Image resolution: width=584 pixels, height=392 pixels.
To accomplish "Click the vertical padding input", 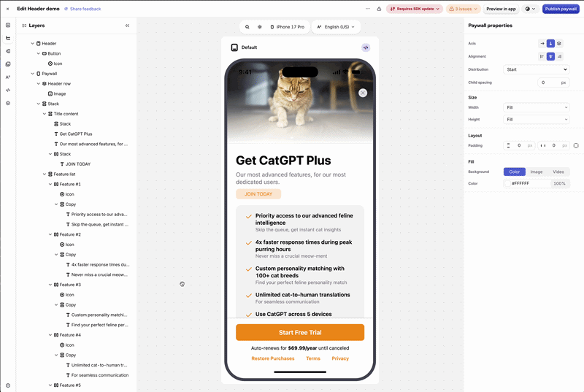I will click(x=520, y=145).
